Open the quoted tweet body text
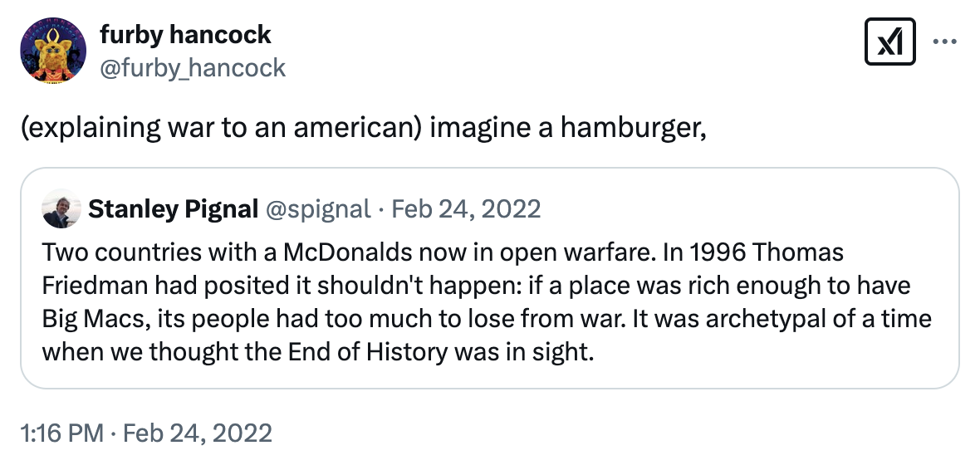The image size is (980, 470). [486, 302]
